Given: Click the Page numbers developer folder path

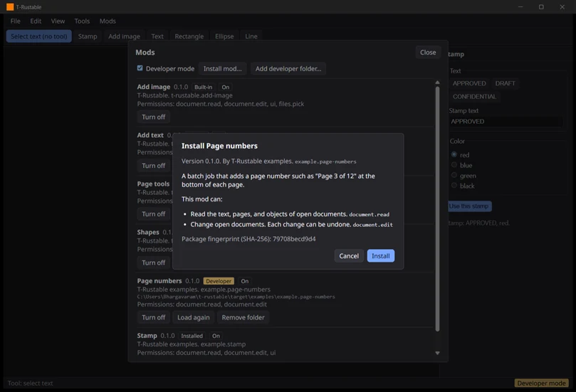Looking at the screenshot, I should 236,297.
